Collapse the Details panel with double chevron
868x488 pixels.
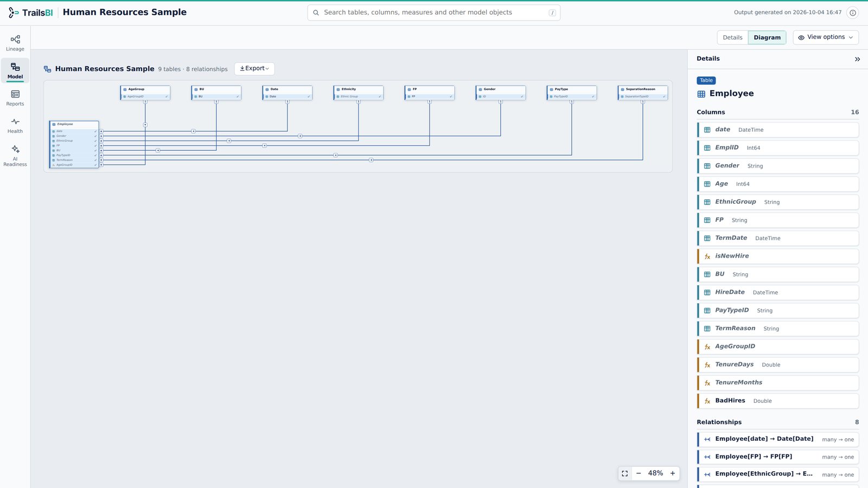click(857, 59)
